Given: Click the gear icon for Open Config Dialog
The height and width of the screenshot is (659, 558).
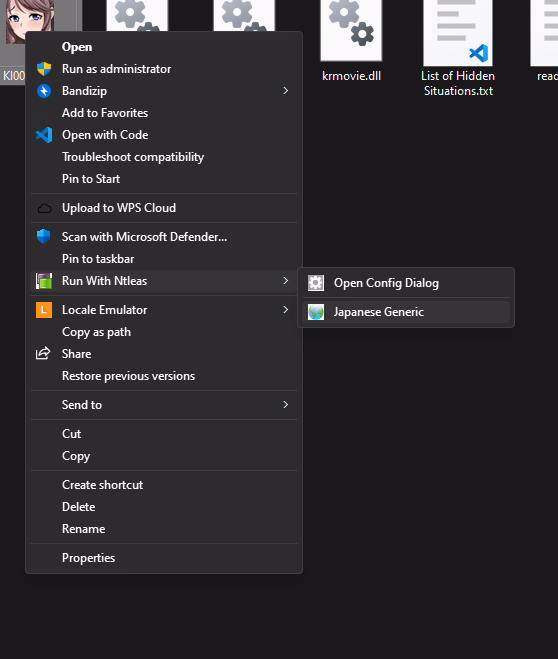Looking at the screenshot, I should tap(316, 283).
